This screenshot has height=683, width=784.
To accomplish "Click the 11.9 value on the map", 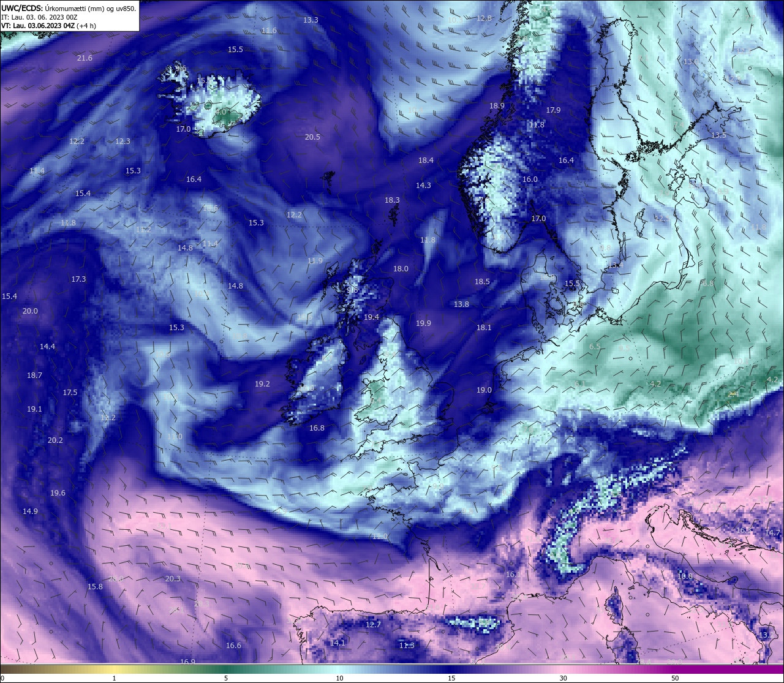I will (x=315, y=261).
